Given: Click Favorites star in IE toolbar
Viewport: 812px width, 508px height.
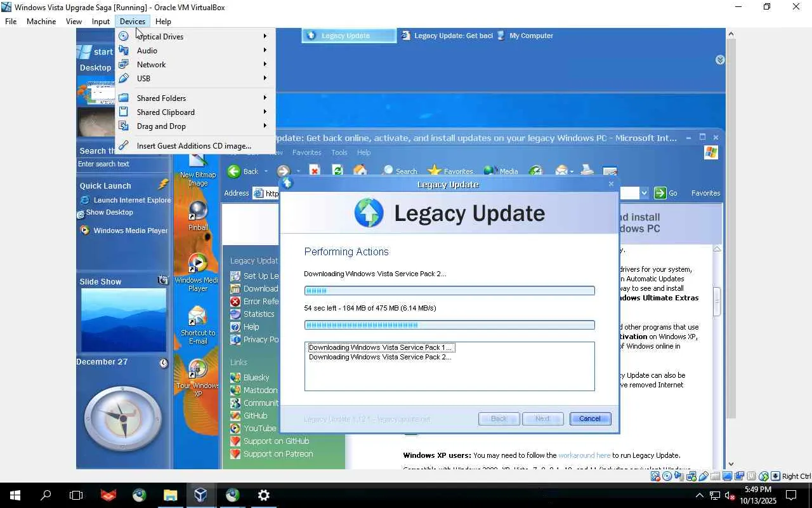Looking at the screenshot, I should pos(450,171).
